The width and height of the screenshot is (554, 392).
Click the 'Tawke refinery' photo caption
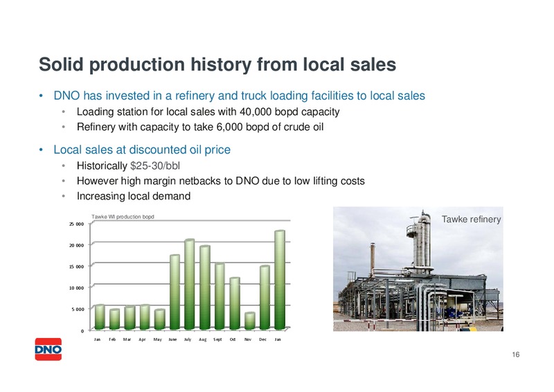(471, 220)
